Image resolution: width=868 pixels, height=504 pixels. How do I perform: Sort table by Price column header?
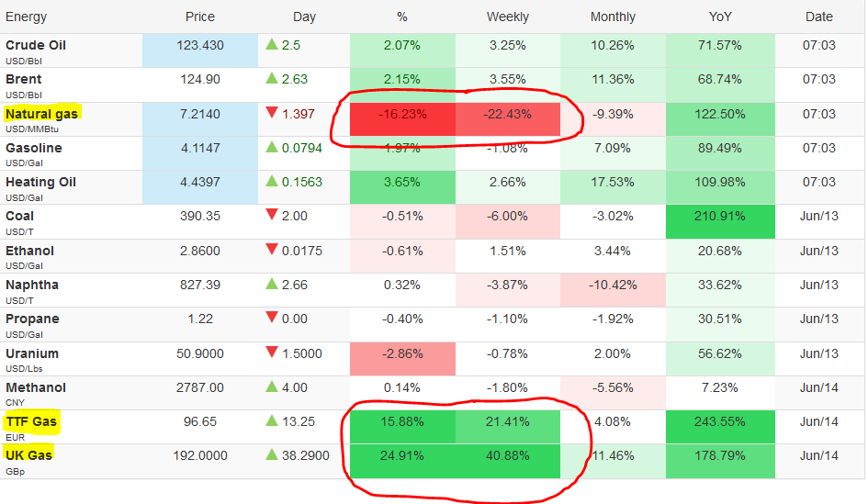point(200,17)
